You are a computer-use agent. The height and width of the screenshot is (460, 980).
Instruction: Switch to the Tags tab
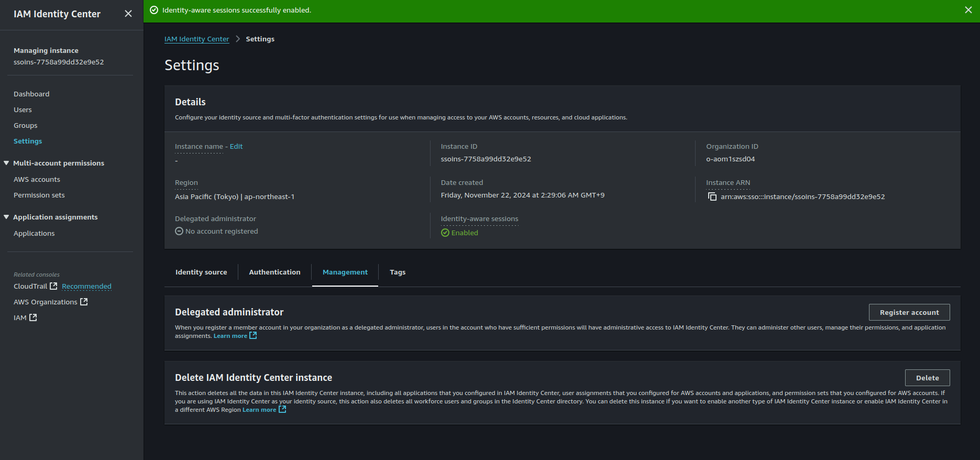coord(398,272)
